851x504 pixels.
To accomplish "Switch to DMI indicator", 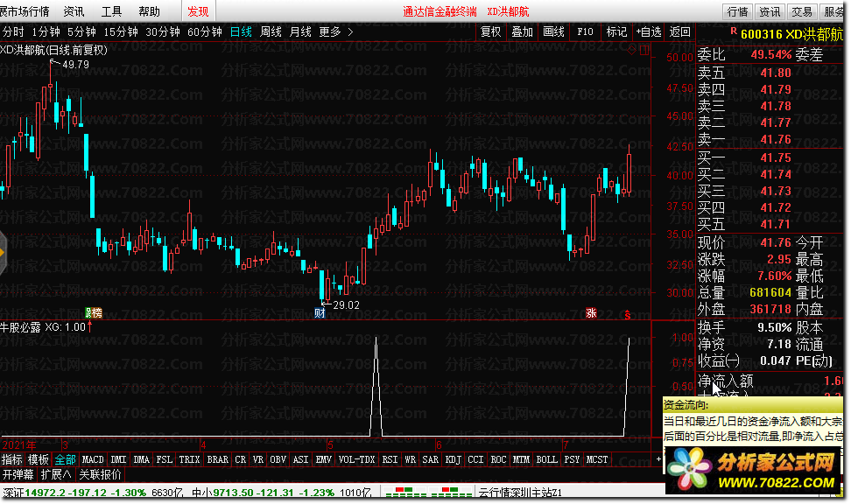I will tap(118, 459).
